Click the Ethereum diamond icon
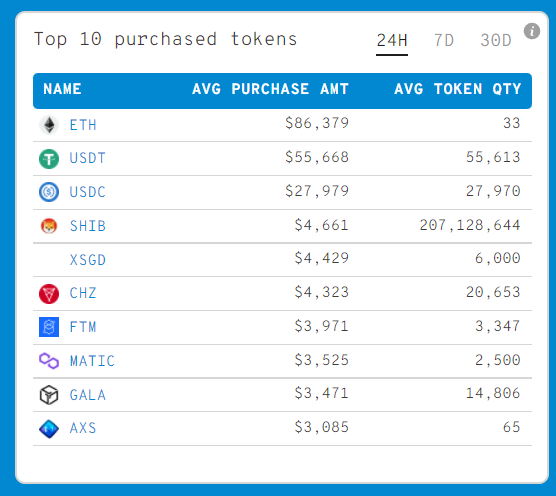Viewport: 556px width, 496px height. [49, 125]
